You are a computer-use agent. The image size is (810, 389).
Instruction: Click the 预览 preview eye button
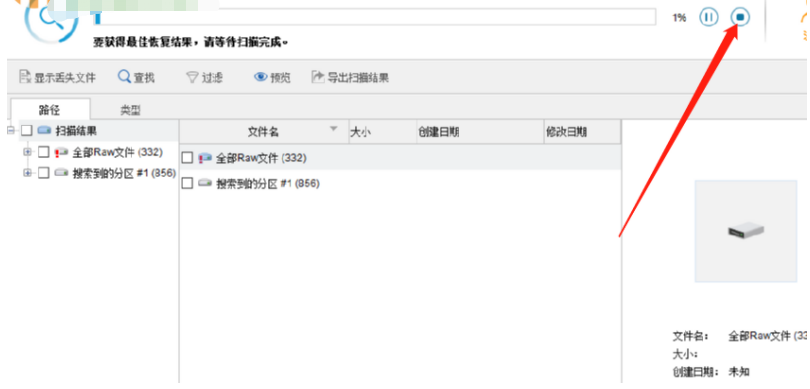(x=272, y=77)
